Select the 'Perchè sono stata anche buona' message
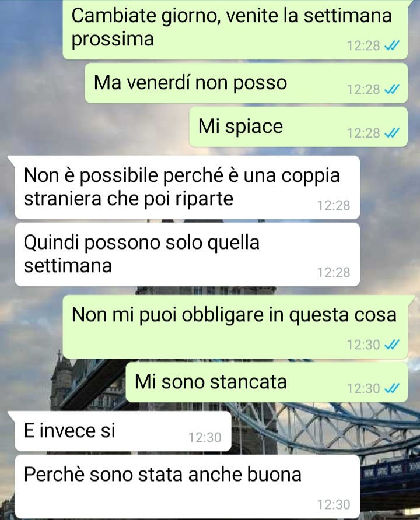 tap(187, 487)
